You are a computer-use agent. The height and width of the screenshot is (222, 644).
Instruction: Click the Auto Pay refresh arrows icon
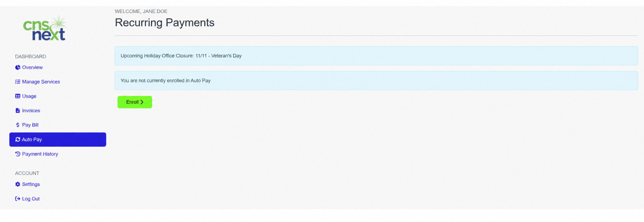click(18, 139)
